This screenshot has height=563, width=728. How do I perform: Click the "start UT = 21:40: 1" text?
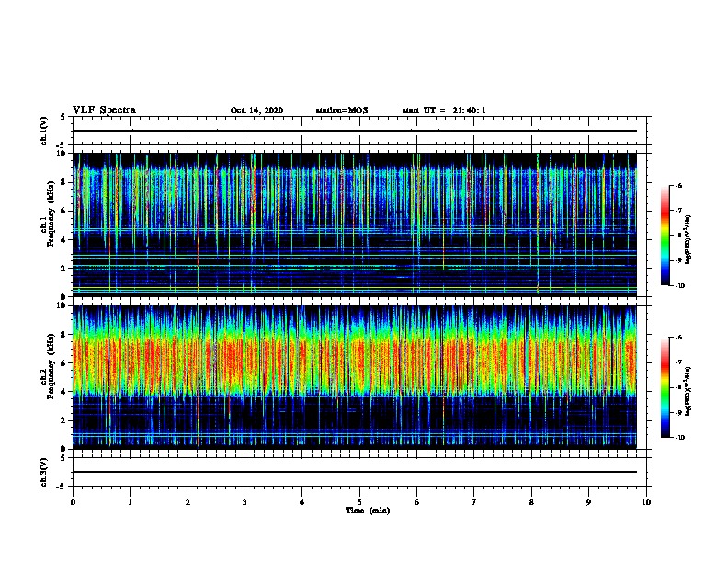coord(444,110)
